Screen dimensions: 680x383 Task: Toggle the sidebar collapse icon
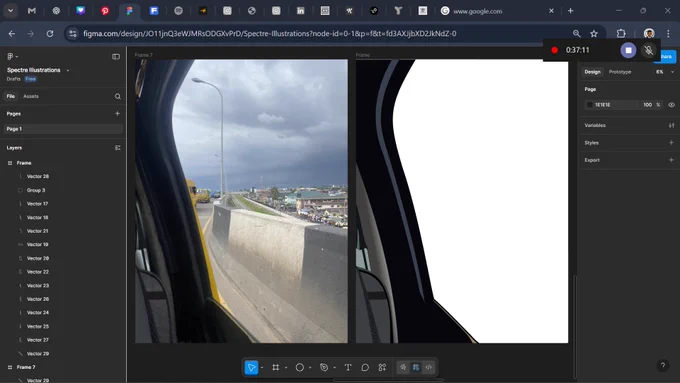point(116,56)
